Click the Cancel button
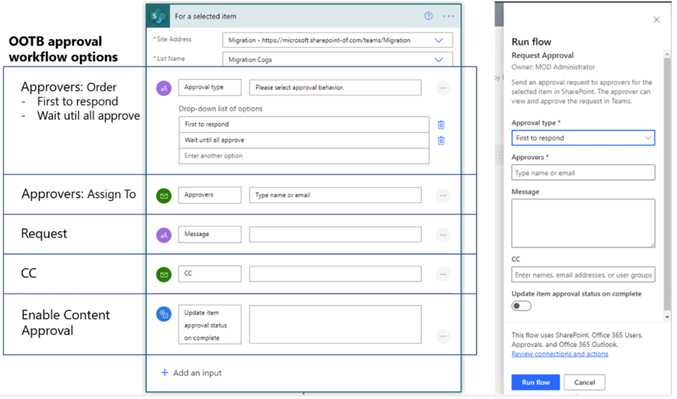The width and height of the screenshot is (677, 399). tap(584, 382)
